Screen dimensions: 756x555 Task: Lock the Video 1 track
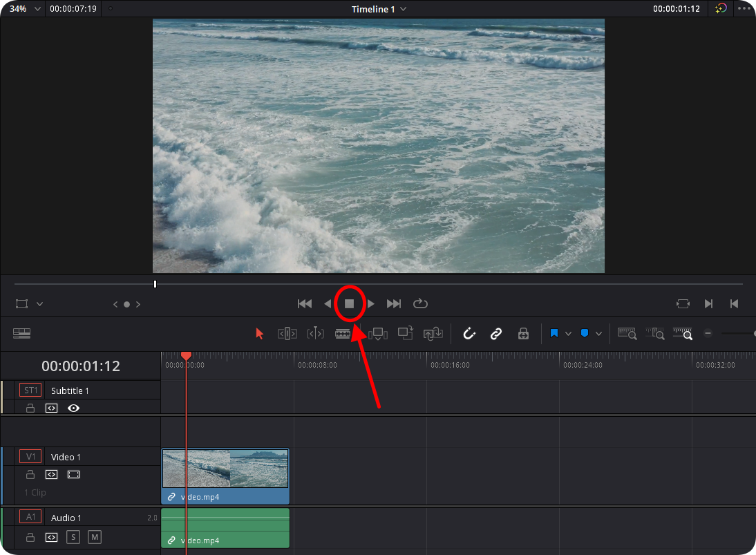pos(30,474)
